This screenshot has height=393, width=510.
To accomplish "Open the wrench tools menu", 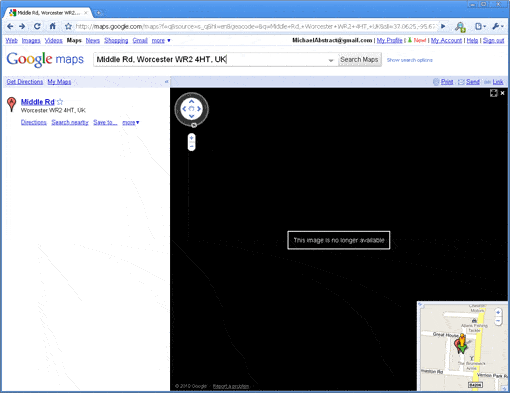I will [x=497, y=26].
